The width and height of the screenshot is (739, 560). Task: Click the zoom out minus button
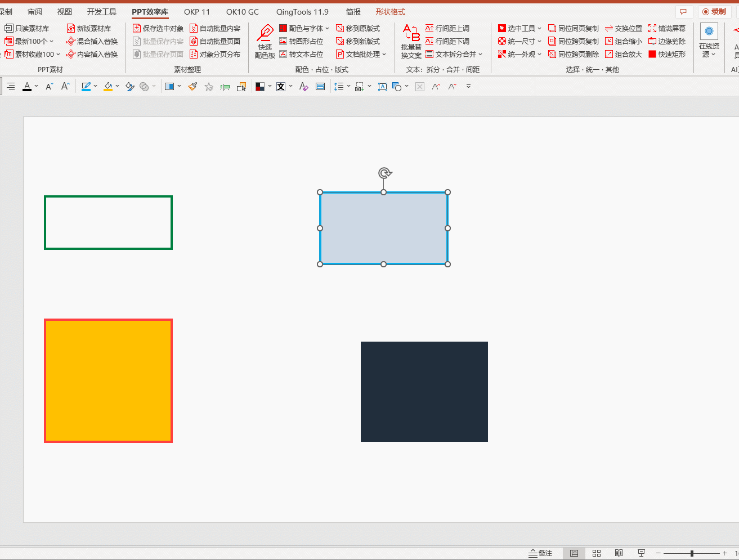(658, 553)
